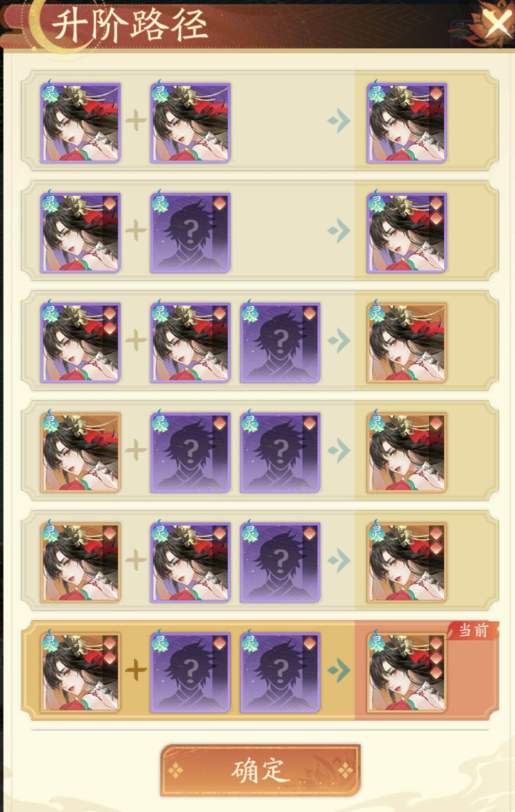Click the 确定 confirm button
Viewport: 515px width, 812px height.
tap(260, 770)
